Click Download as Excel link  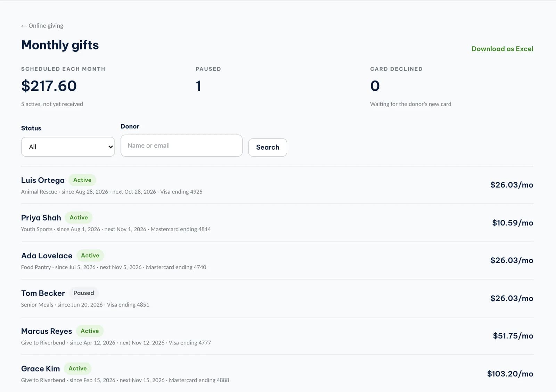coord(502,49)
